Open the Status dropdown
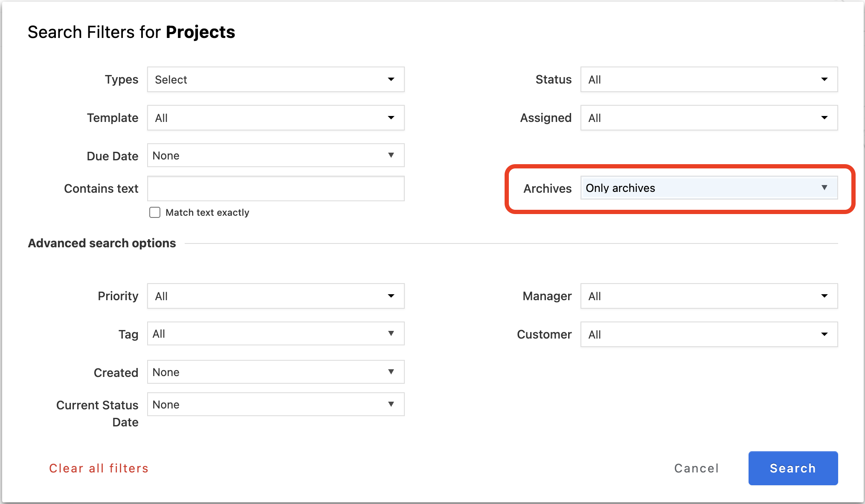Screen dimensions: 865x504 click(x=708, y=79)
